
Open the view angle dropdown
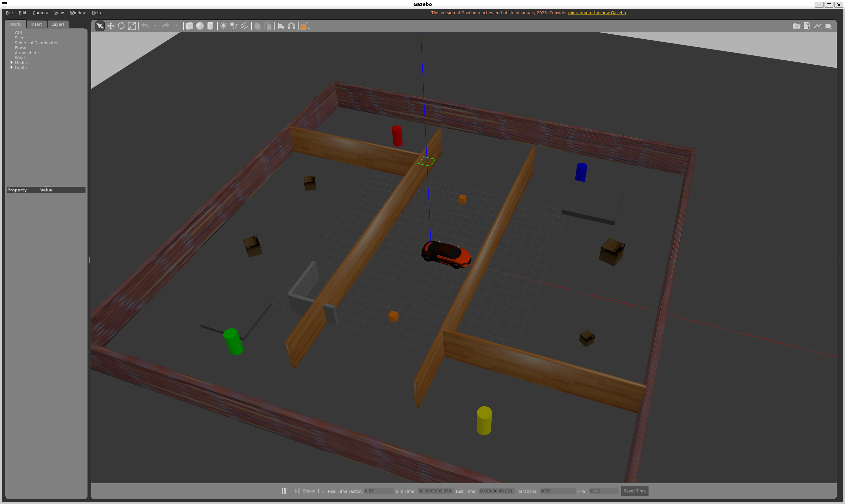(305, 26)
